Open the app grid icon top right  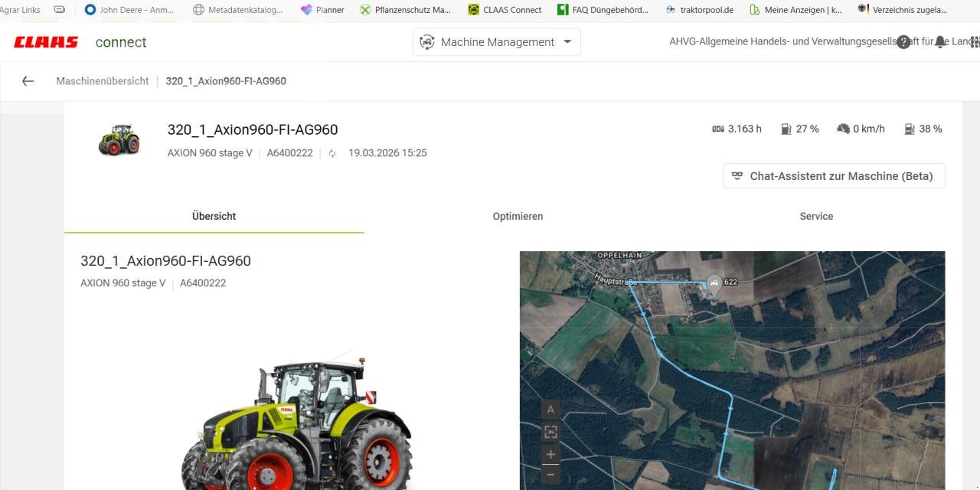pos(974,42)
